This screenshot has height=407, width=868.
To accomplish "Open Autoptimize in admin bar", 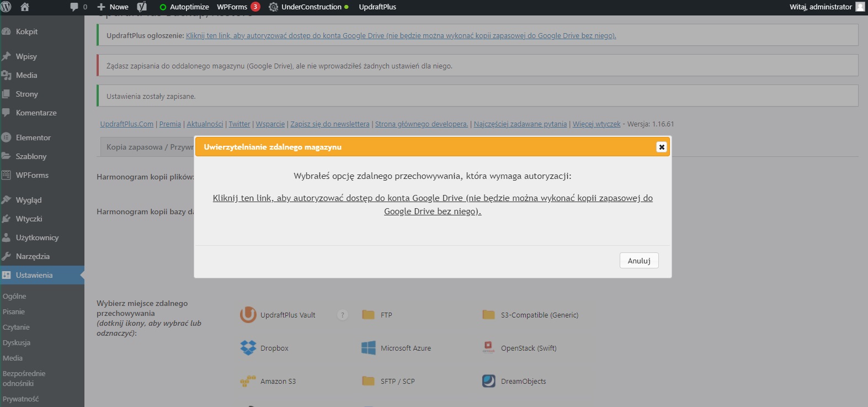I will (x=184, y=7).
